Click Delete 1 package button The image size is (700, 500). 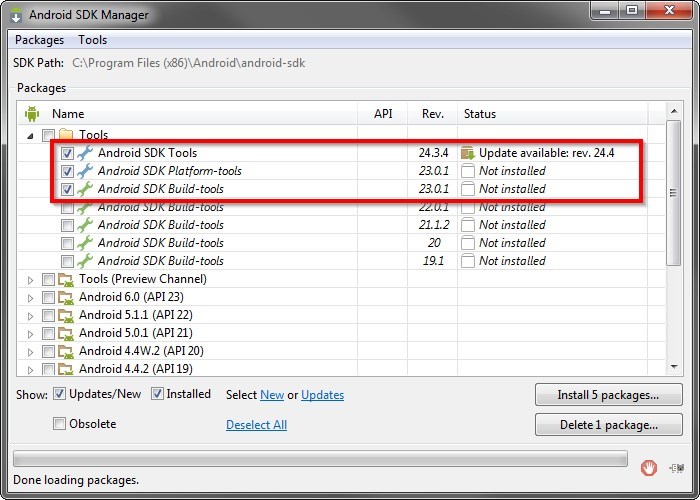point(608,425)
